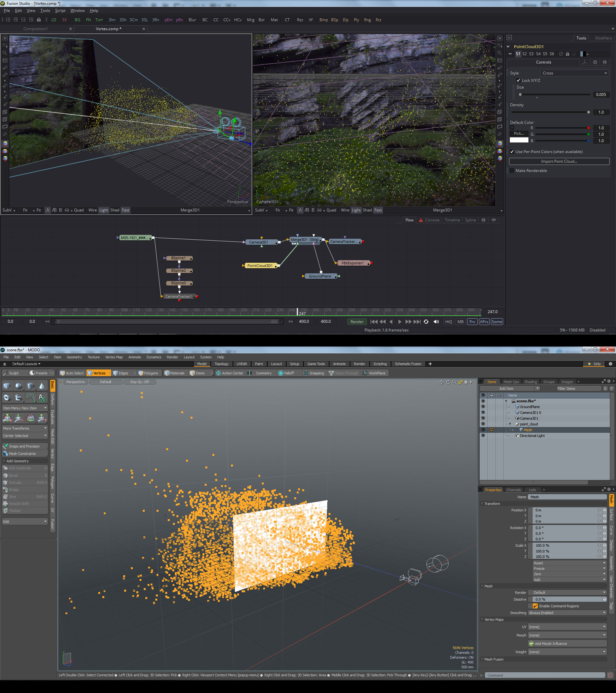Screen dimensions: 616x693
Task: Toggle HiQ mode in Fusion
Action: pyautogui.click(x=449, y=322)
